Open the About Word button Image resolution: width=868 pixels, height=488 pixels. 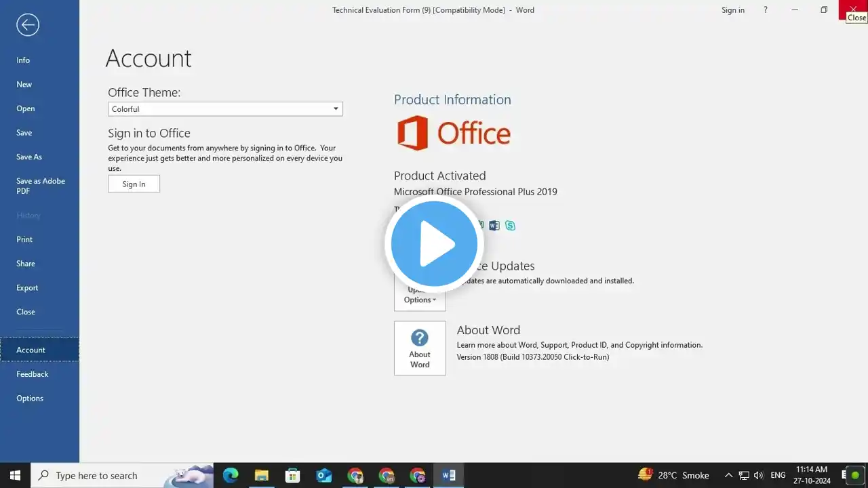click(x=420, y=348)
